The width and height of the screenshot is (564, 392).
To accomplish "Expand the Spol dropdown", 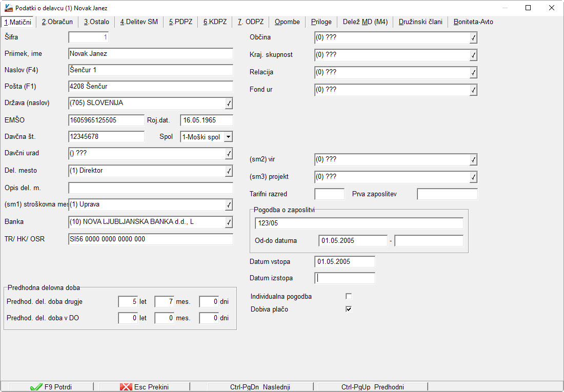I will tap(228, 137).
